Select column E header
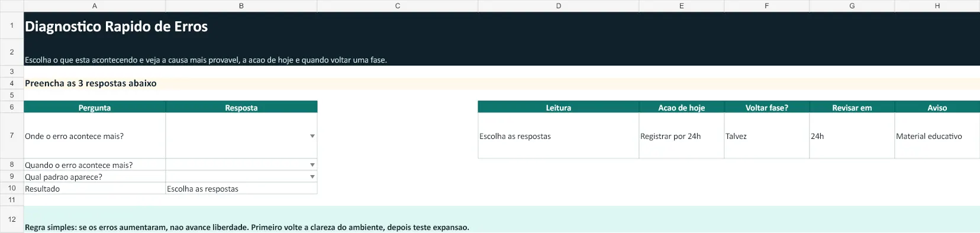 [682, 5]
